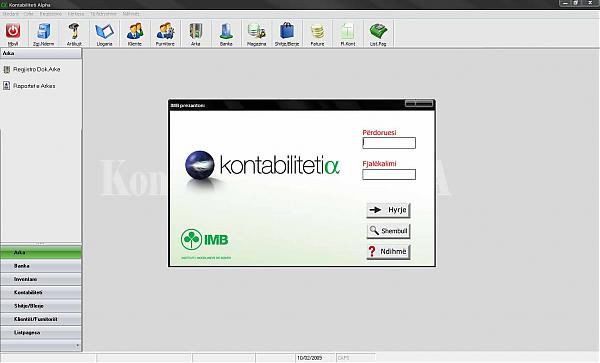
Task: Open the Fature coins icon
Action: click(x=317, y=31)
